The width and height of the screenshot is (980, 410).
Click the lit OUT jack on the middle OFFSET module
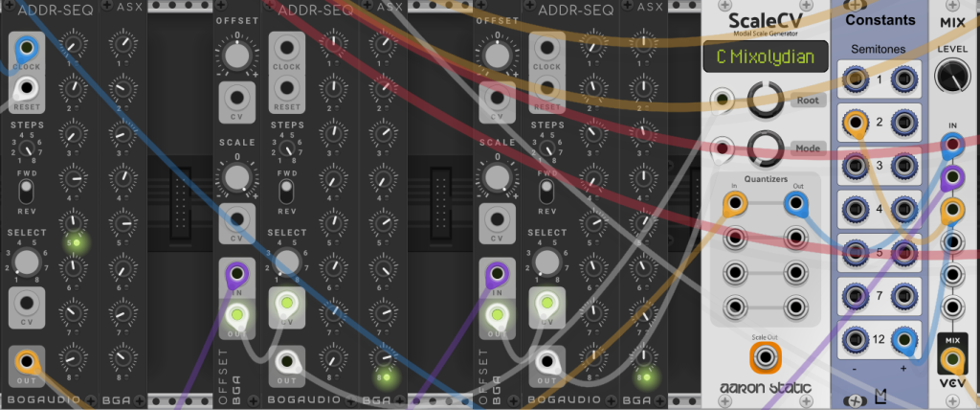(x=236, y=315)
